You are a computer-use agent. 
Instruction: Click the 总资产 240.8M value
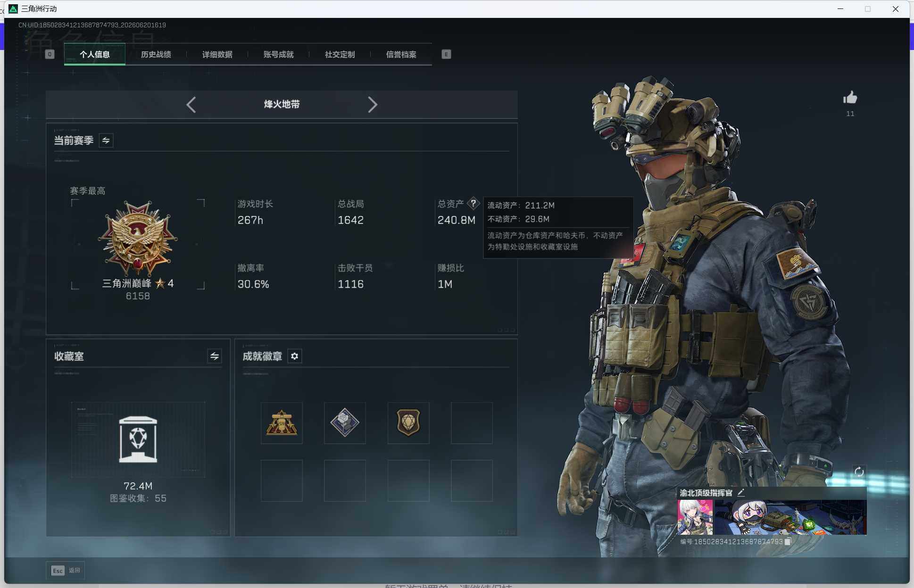tap(457, 220)
